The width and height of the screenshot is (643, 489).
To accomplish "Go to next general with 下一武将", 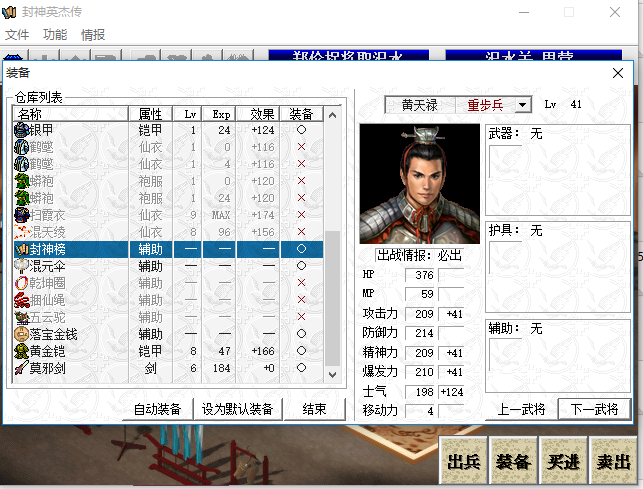I will click(x=594, y=408).
